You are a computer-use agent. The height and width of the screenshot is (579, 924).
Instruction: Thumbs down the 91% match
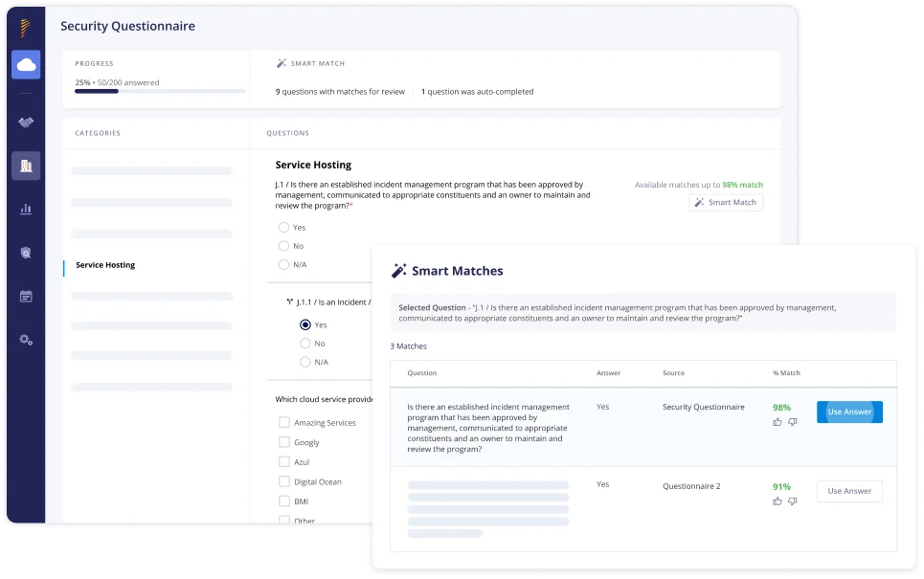[x=793, y=501]
